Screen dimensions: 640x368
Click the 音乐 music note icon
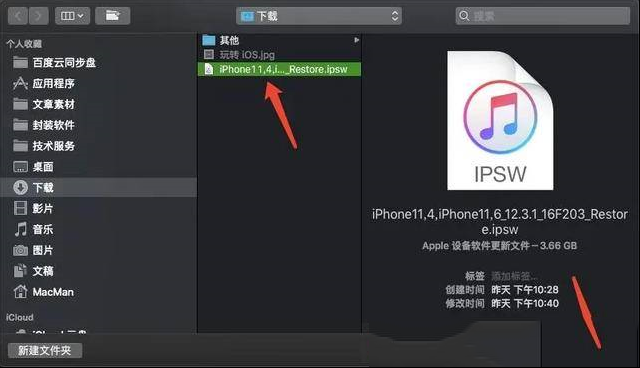pos(20,229)
